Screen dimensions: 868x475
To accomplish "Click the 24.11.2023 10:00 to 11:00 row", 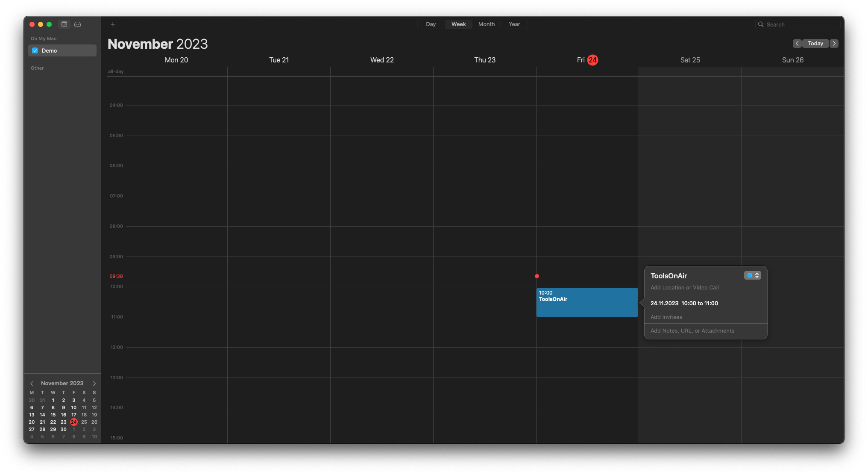I will point(706,303).
